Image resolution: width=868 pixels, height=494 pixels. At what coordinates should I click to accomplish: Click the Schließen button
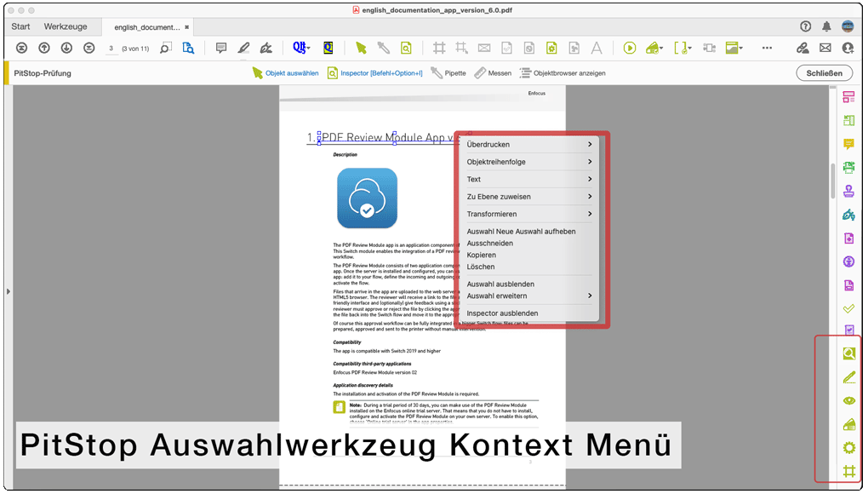point(825,73)
